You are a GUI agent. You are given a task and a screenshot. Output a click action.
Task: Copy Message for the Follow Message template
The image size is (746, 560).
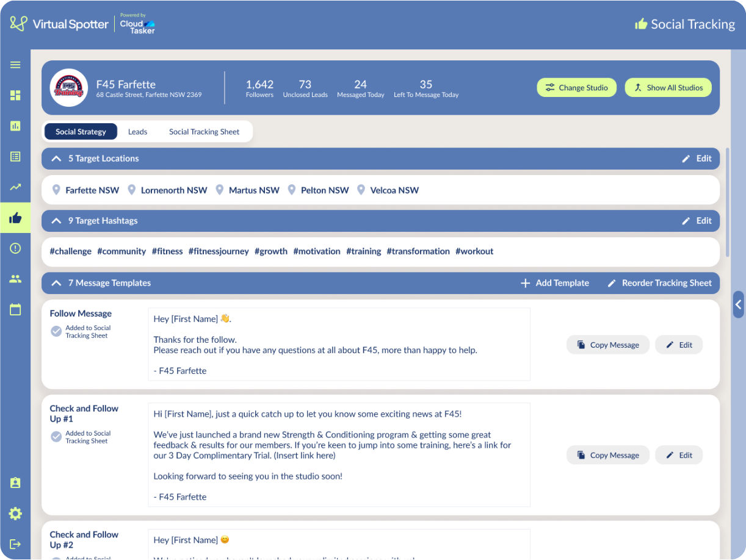click(x=607, y=345)
